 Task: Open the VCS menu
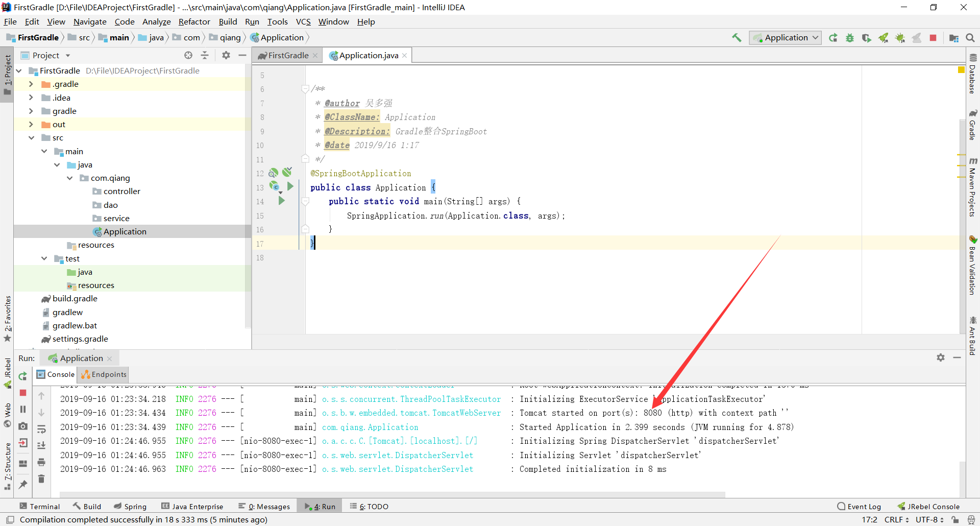tap(303, 21)
